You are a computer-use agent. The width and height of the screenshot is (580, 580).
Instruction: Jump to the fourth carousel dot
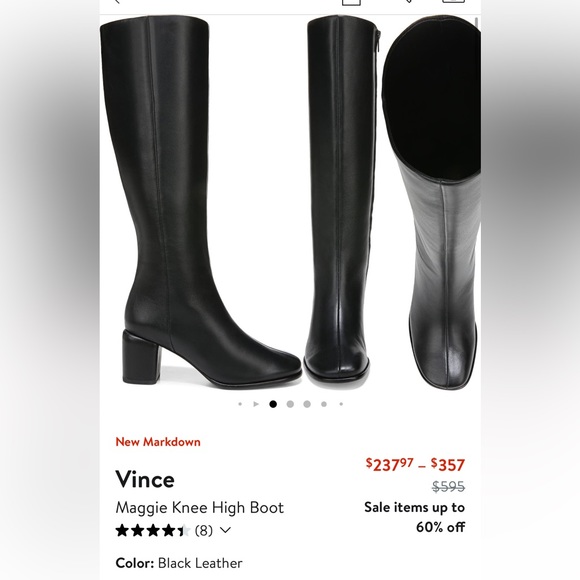[290, 404]
